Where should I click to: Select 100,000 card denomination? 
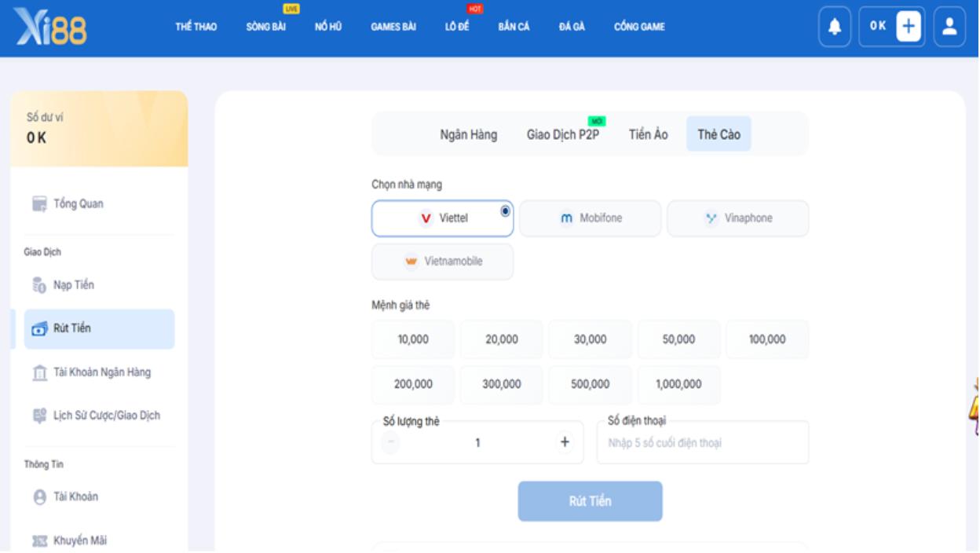click(x=767, y=339)
